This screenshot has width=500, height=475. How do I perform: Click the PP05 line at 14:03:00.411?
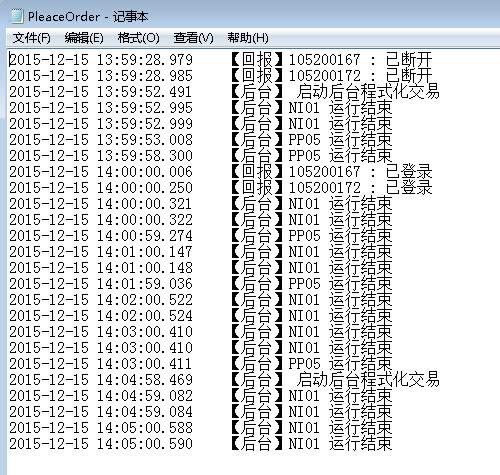click(x=201, y=364)
